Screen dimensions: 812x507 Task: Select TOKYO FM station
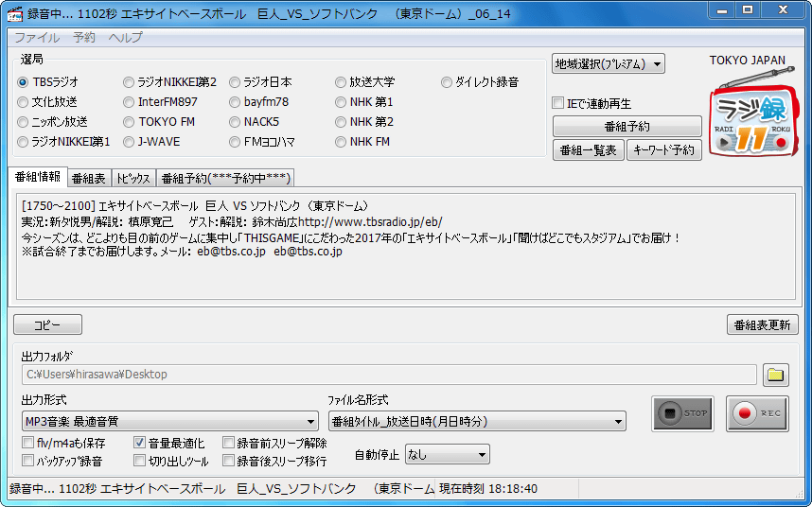point(159,122)
